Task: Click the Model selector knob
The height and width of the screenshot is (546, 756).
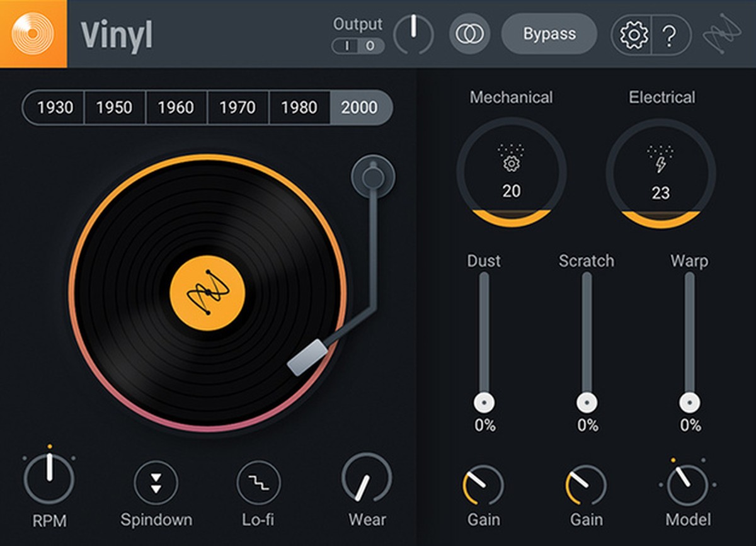Action: [687, 485]
